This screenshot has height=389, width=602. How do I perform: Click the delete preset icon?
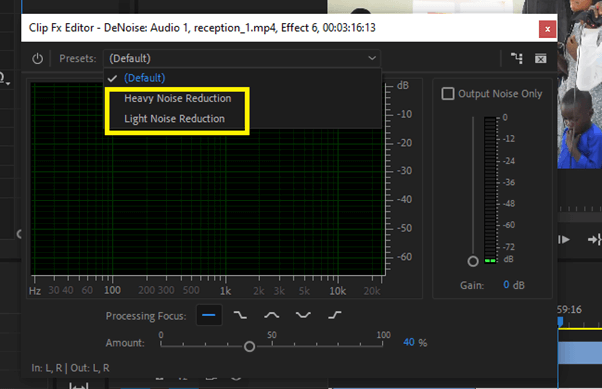click(x=541, y=58)
